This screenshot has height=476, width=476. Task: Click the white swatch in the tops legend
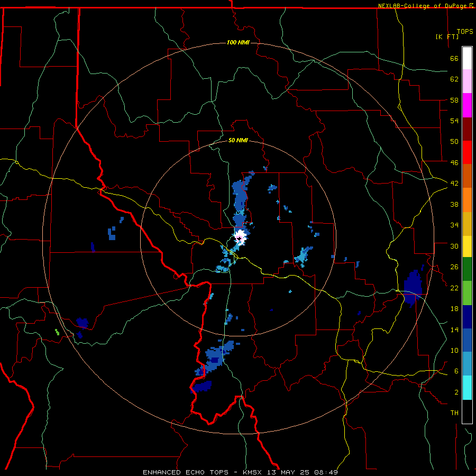point(467,58)
